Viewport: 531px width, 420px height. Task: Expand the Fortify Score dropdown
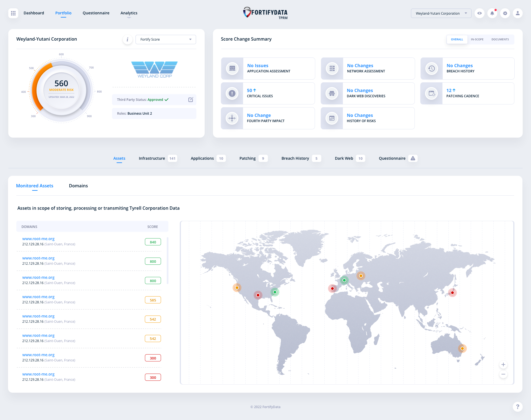tap(166, 40)
